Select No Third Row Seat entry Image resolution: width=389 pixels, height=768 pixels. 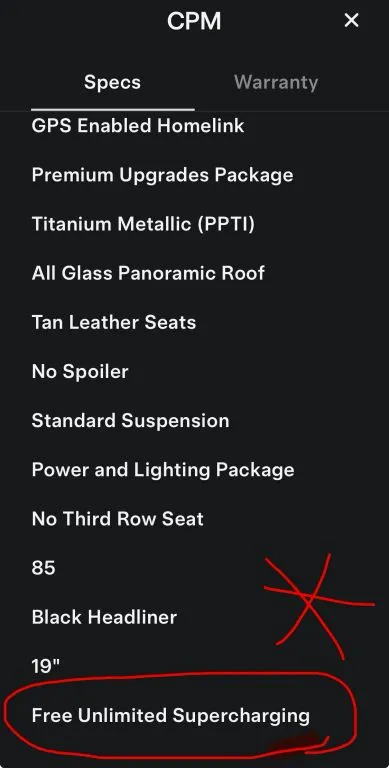118,519
